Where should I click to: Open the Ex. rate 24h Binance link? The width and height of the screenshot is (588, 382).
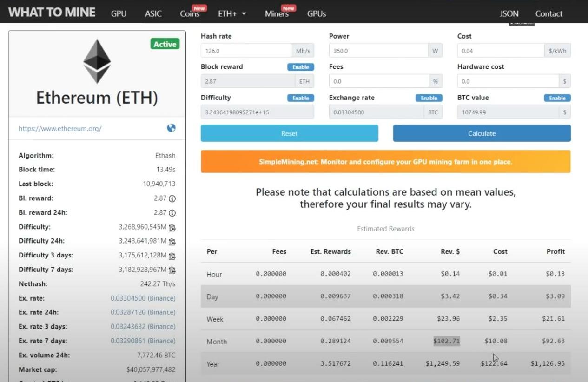coord(143,312)
